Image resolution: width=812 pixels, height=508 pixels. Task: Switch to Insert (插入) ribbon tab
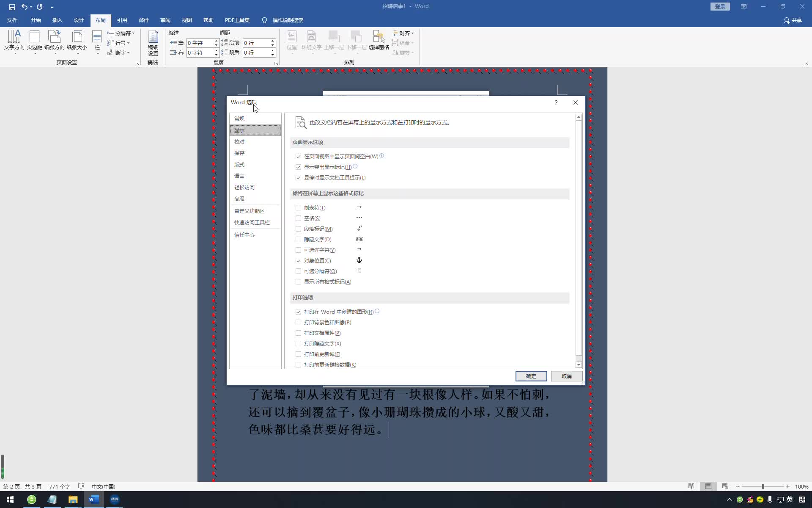pos(57,20)
